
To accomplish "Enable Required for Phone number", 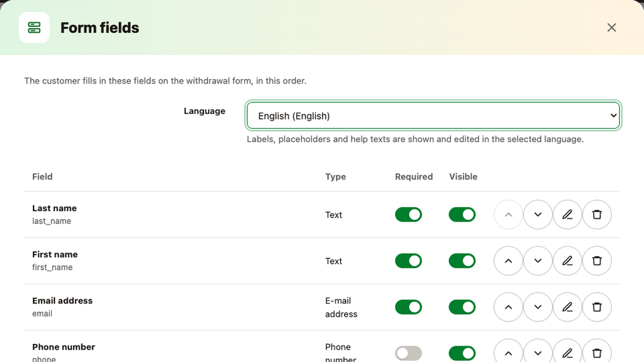I will [x=408, y=353].
